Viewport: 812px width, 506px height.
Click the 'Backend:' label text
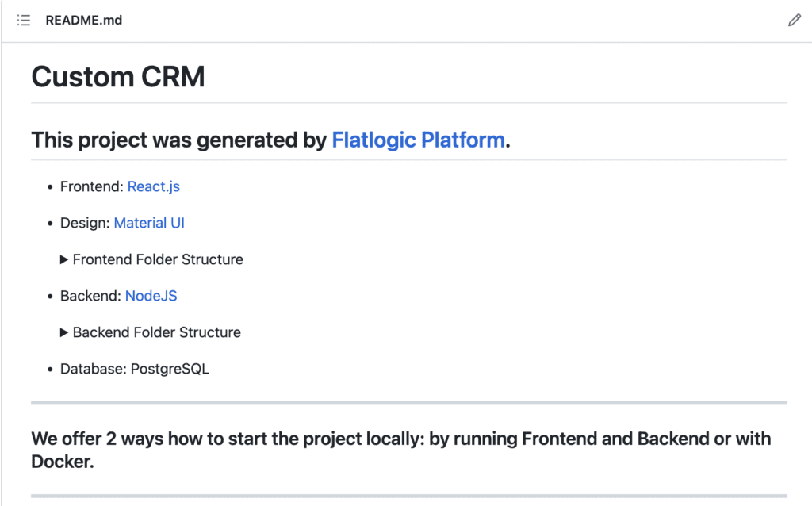click(x=90, y=296)
